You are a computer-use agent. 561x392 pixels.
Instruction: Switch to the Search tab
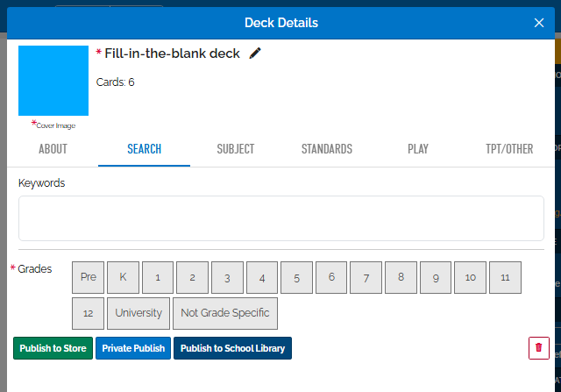coord(144,149)
